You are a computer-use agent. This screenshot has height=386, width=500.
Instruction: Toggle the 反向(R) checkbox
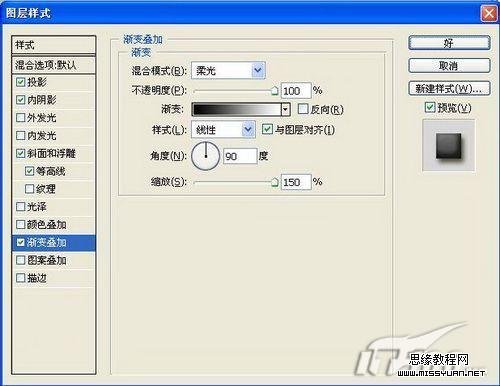point(303,109)
